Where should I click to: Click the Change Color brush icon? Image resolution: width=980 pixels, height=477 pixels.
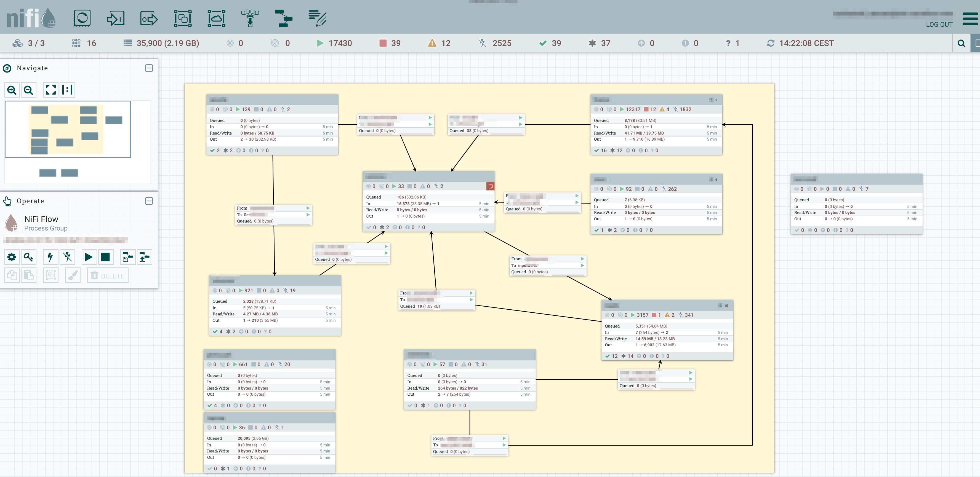pos(73,275)
